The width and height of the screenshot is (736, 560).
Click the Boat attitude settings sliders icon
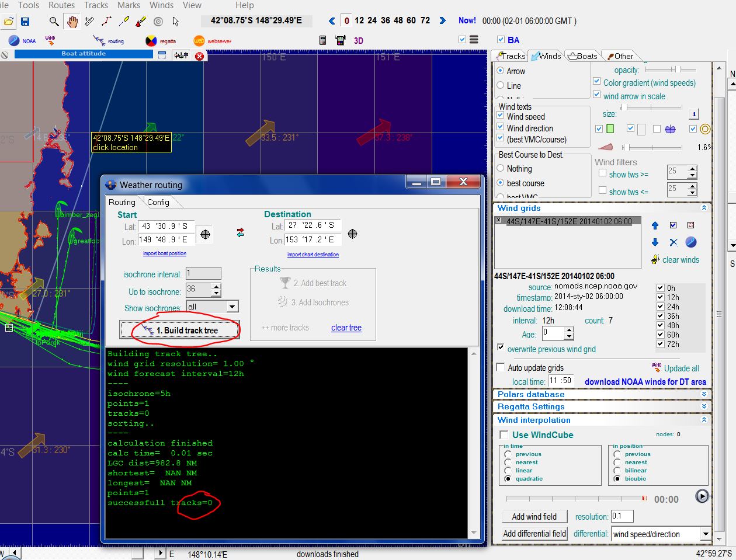(182, 55)
